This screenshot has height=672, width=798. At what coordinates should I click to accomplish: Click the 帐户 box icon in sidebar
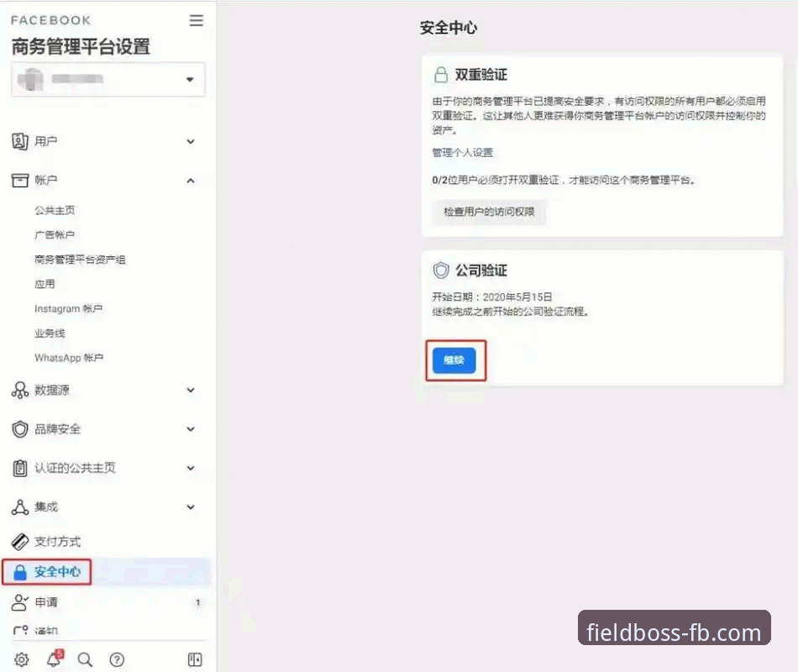coord(20,180)
